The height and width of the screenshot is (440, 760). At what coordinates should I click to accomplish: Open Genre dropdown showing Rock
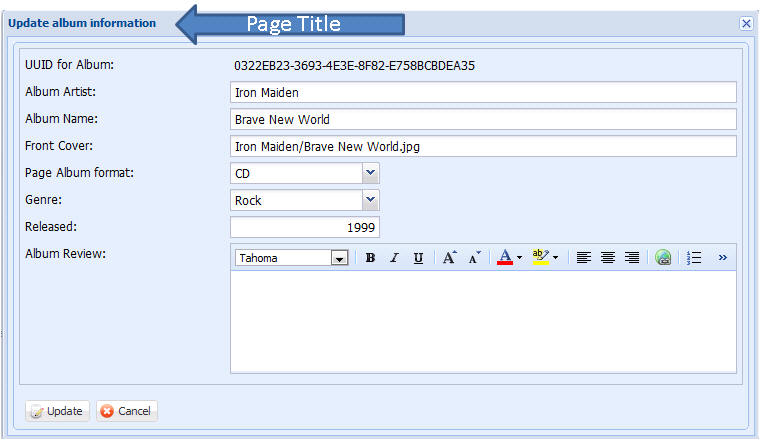[x=370, y=200]
